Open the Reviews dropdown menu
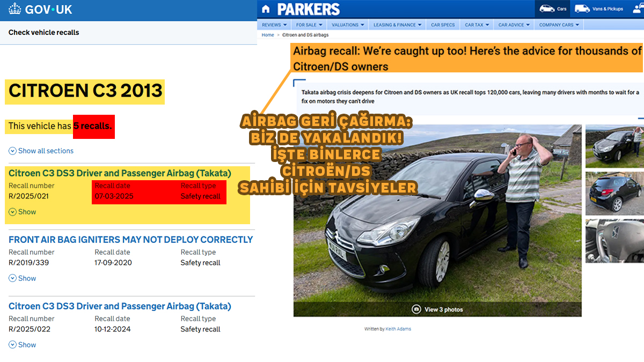644x362 pixels. point(274,25)
